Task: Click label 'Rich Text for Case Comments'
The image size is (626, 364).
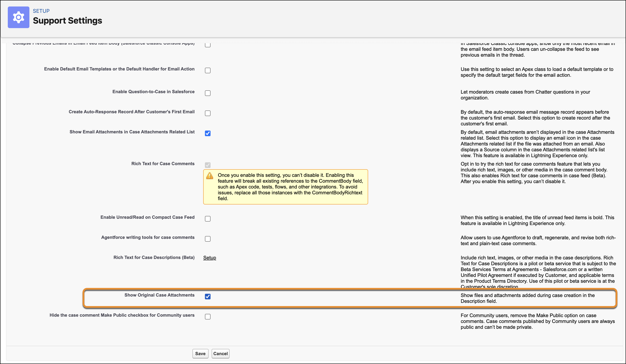Action: [x=163, y=163]
